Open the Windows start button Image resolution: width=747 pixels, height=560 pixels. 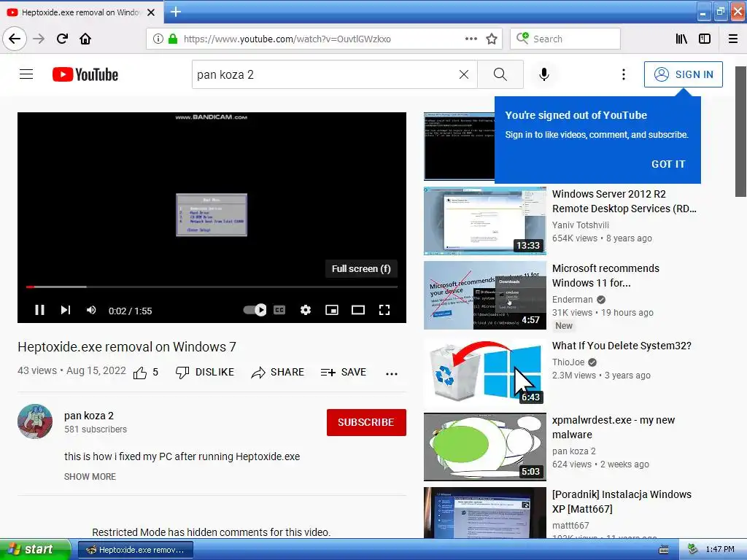(x=35, y=550)
